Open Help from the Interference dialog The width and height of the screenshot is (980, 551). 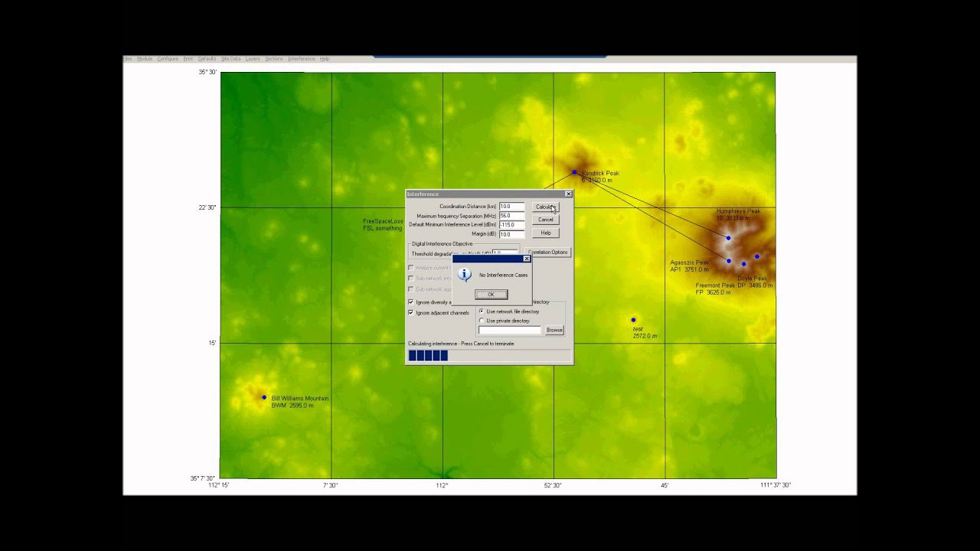pos(545,233)
